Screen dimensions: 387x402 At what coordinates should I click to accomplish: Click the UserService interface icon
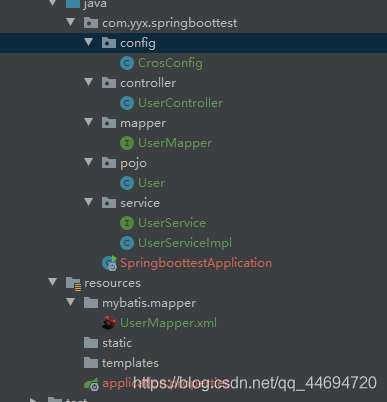click(127, 223)
